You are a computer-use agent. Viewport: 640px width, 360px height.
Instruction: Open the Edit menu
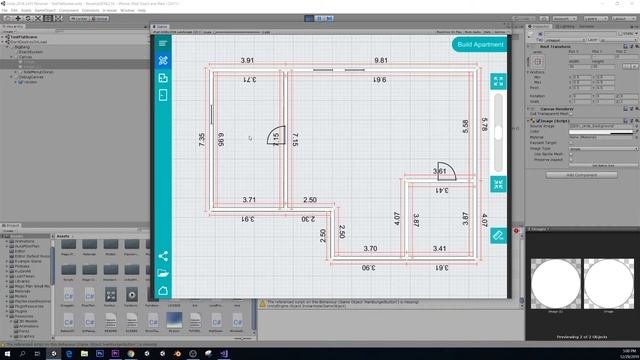pos(14,10)
